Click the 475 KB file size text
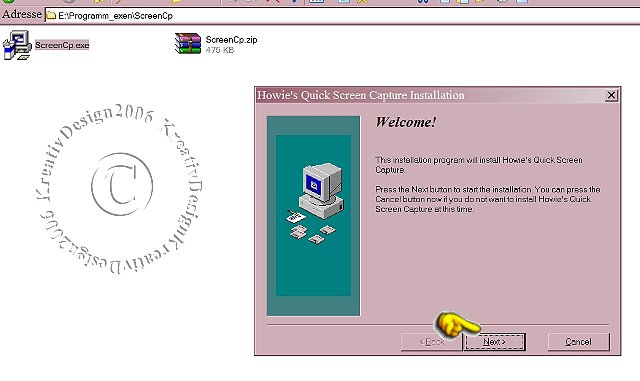The width and height of the screenshot is (640, 381). [220, 50]
